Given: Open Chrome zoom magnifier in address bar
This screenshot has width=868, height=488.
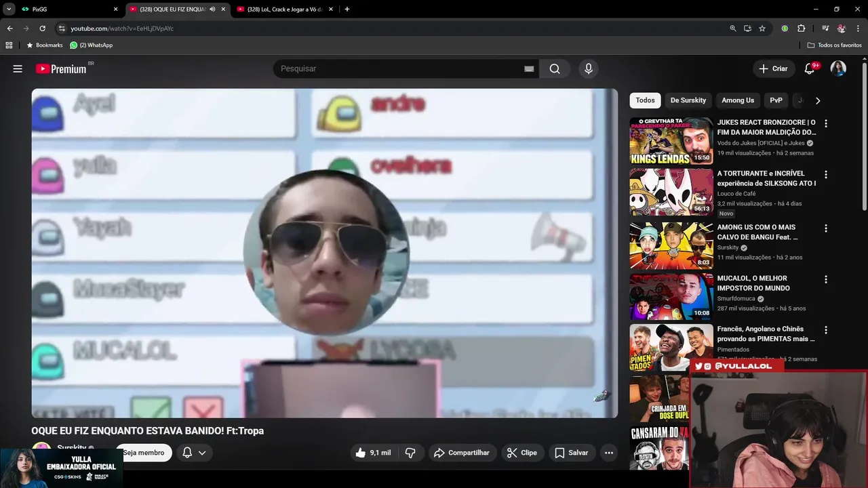Looking at the screenshot, I should tap(733, 28).
